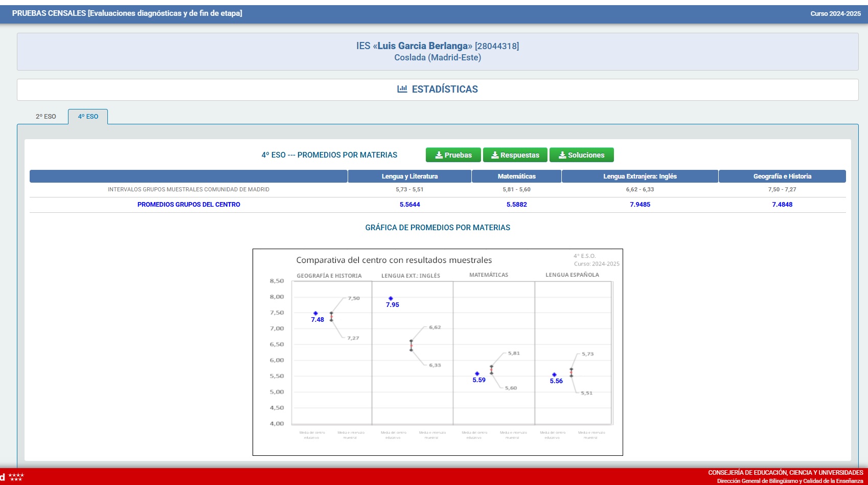Click the bar chart icon beside ESTADÍSTICAS
Image resolution: width=868 pixels, height=485 pixels.
[x=402, y=89]
